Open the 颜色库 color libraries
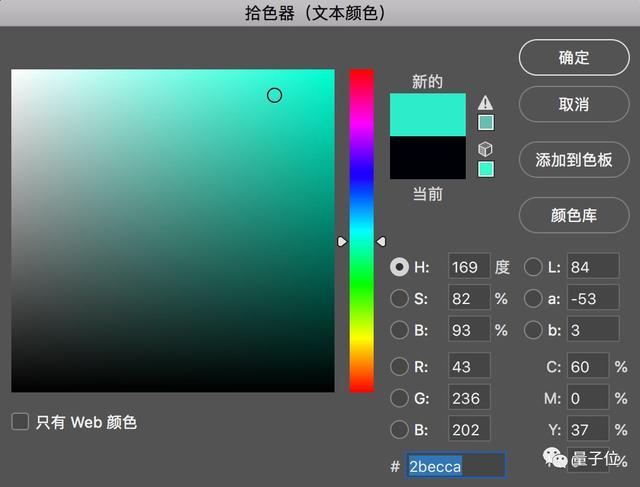Viewport: 640px width, 487px height. (573, 214)
